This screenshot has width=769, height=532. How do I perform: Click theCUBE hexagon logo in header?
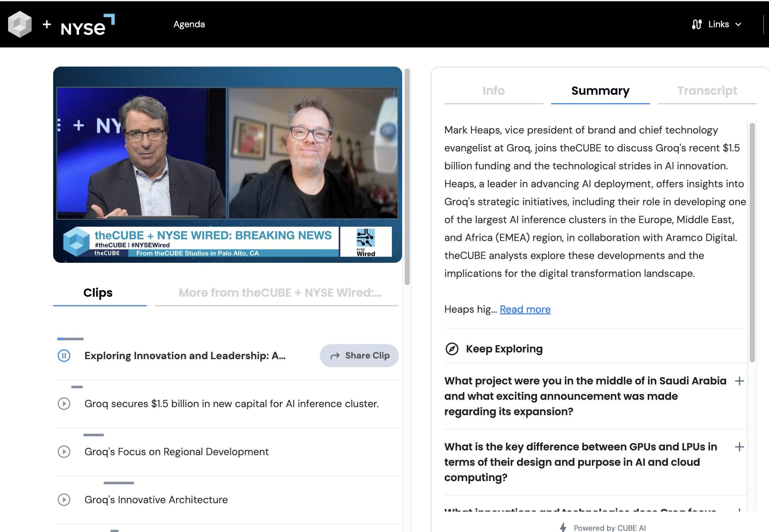(x=20, y=24)
